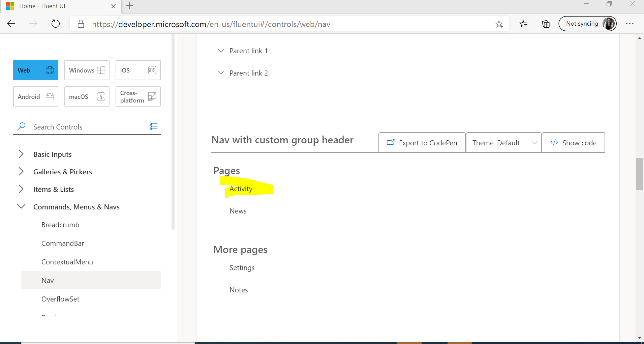Viewport: 644px width, 344px height.
Task: Click the Not syncing profile button
Action: click(587, 24)
